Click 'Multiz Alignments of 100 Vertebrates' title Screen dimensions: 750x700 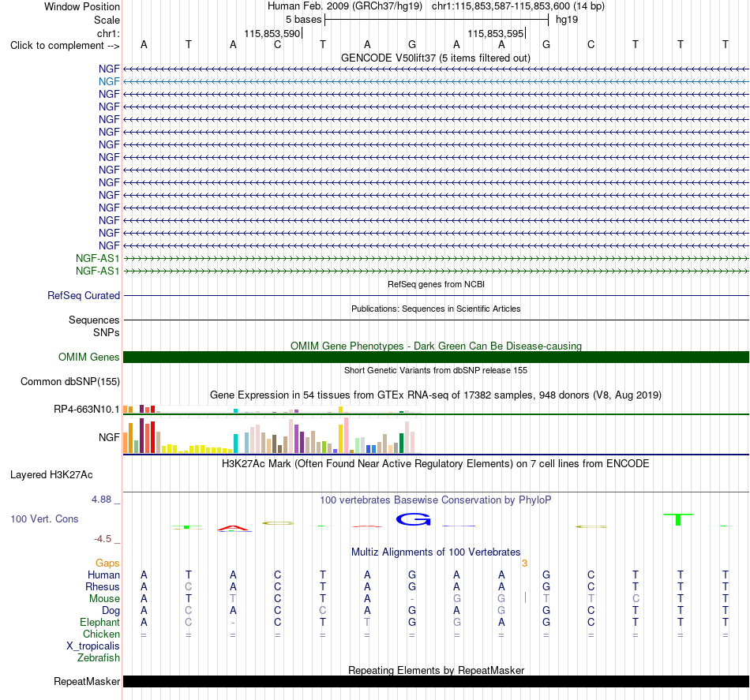click(436, 552)
